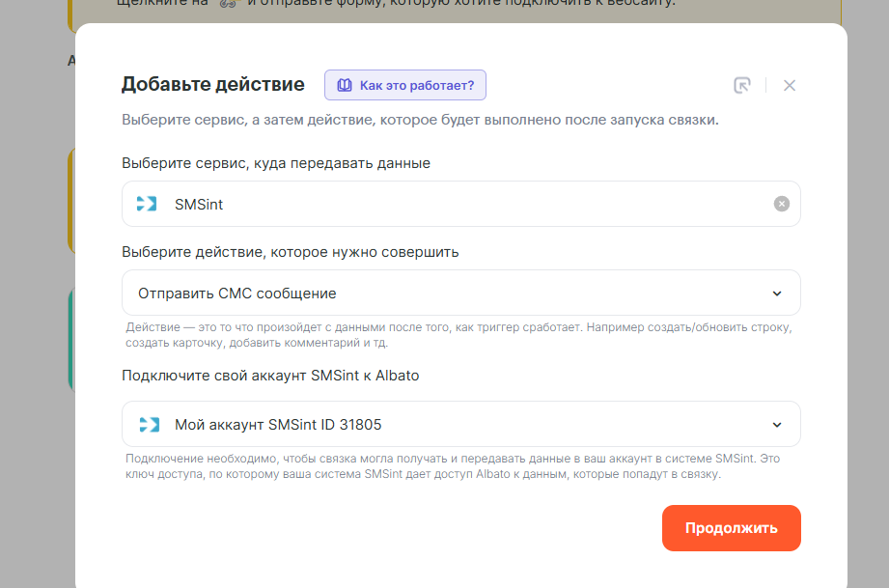Screen dimensions: 889x588
Task: Click the SMSint logo in the service field
Action: coord(147,204)
